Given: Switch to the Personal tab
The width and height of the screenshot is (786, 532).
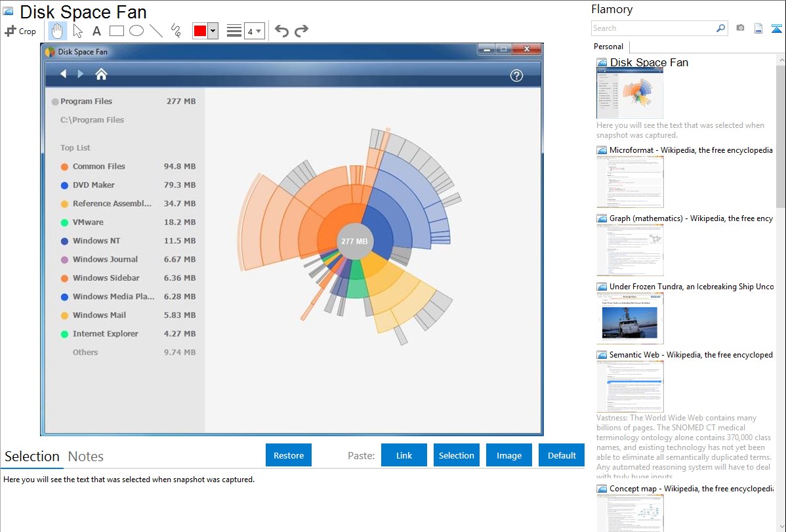Looking at the screenshot, I should 609,46.
